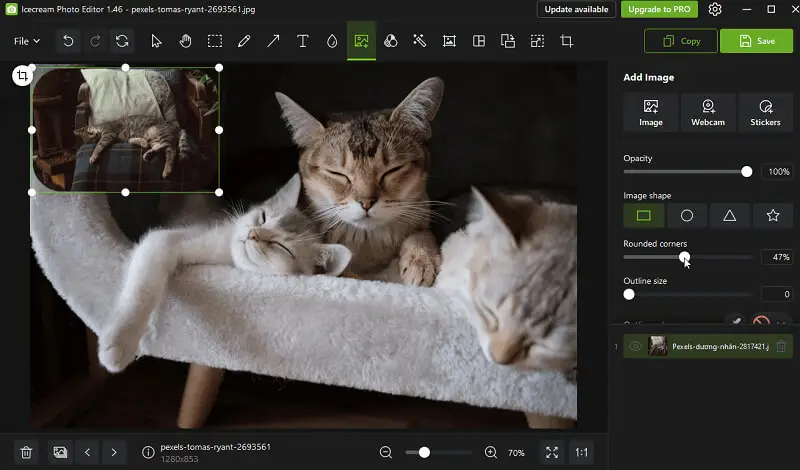Click the fit to screen icon
This screenshot has width=800, height=470.
552,453
